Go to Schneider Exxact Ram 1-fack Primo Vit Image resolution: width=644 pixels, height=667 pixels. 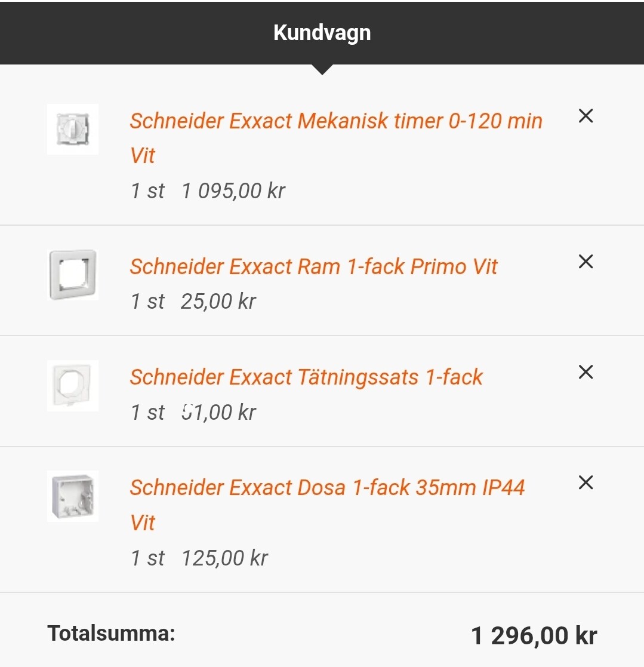[313, 266]
